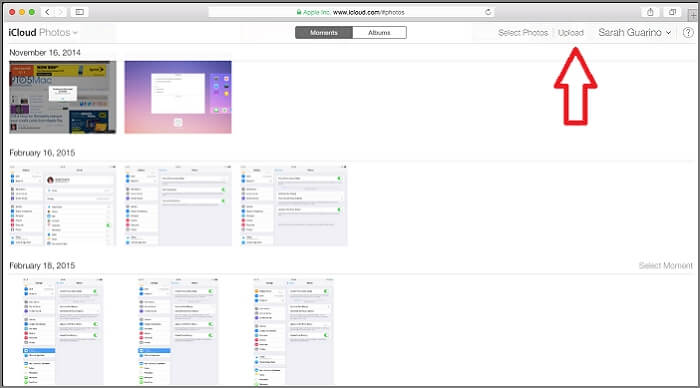Open a new tab with plus button
The height and width of the screenshot is (388, 700).
[x=692, y=16]
